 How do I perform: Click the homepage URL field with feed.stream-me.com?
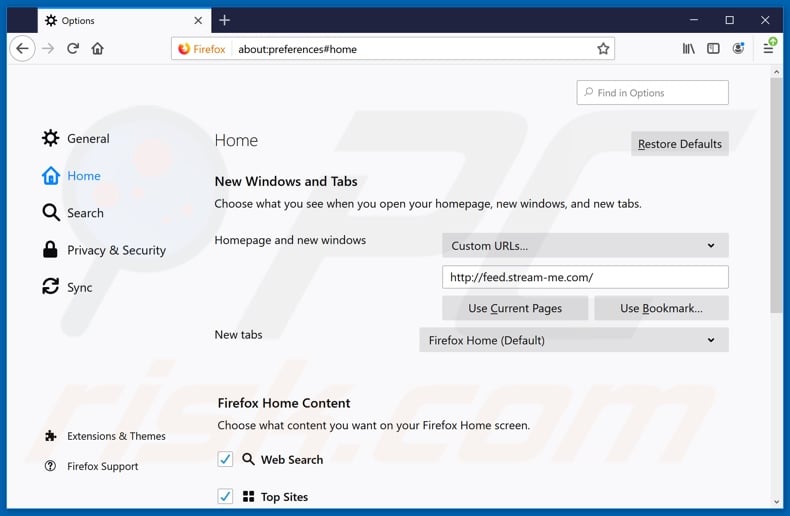[585, 277]
